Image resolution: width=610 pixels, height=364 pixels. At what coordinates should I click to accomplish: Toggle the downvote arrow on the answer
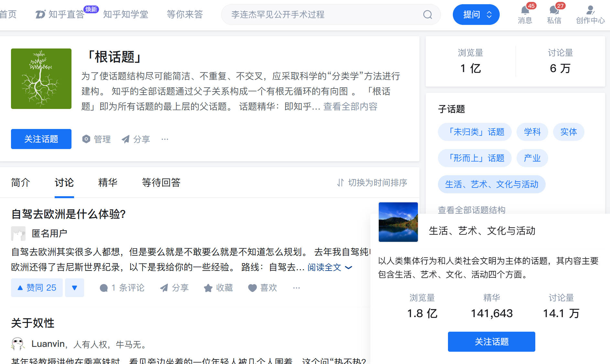click(74, 288)
